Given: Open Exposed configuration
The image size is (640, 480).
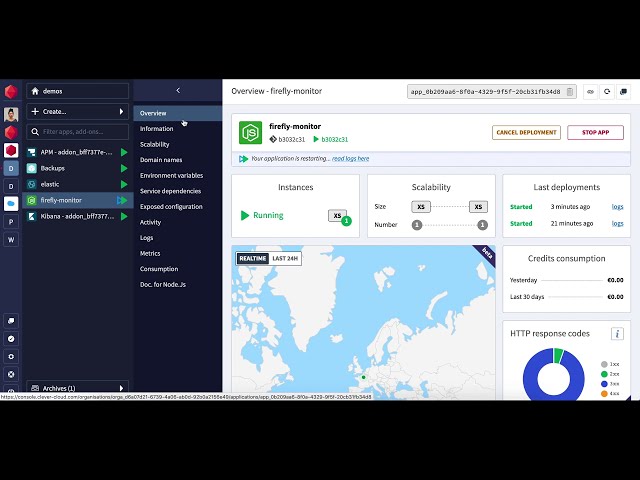Looking at the screenshot, I should [171, 207].
